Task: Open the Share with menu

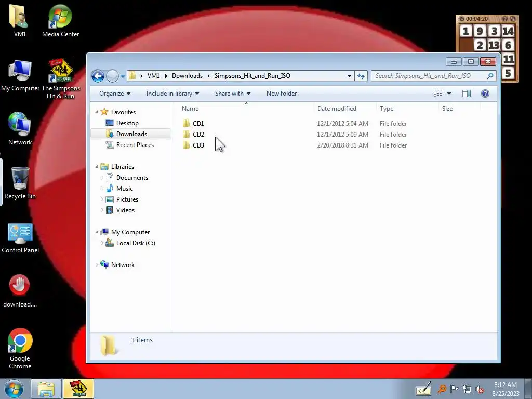Action: 232,94
